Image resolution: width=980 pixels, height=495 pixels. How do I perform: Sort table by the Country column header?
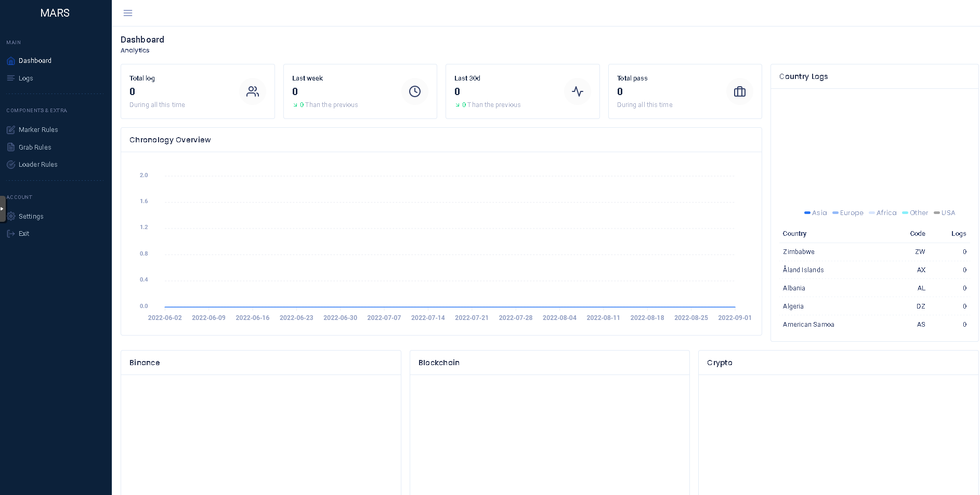pyautogui.click(x=794, y=234)
